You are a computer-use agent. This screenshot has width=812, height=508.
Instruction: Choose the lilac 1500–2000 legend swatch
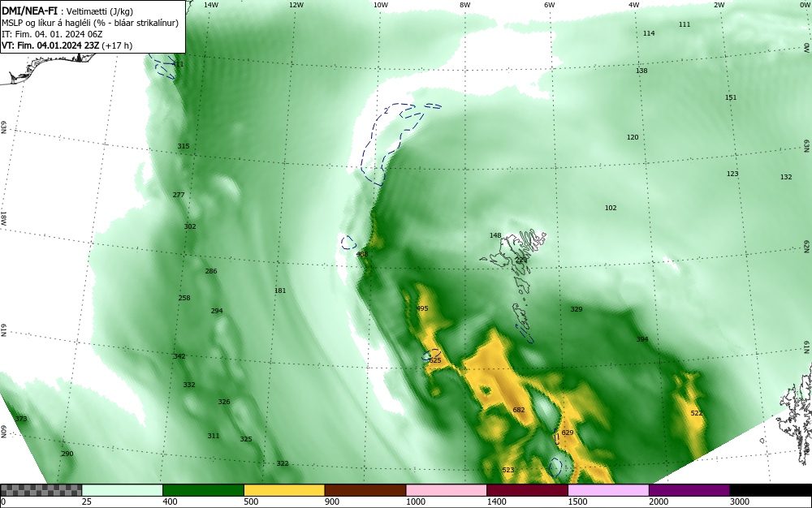pyautogui.click(x=608, y=490)
